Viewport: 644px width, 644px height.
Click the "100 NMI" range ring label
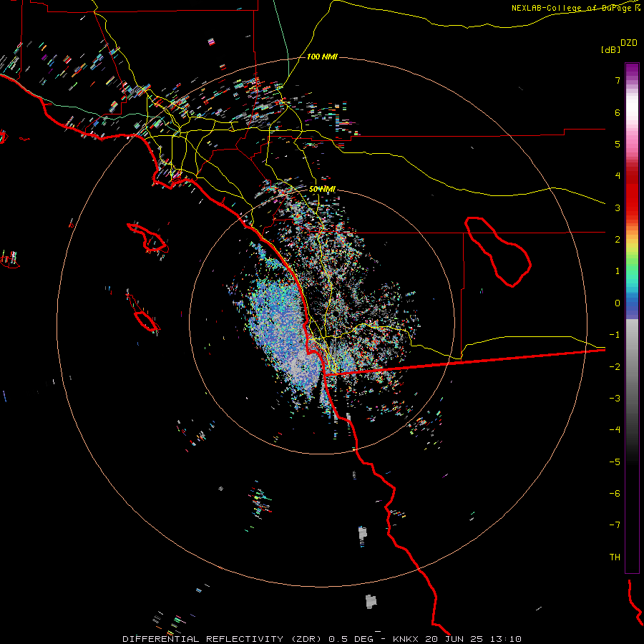(x=322, y=57)
